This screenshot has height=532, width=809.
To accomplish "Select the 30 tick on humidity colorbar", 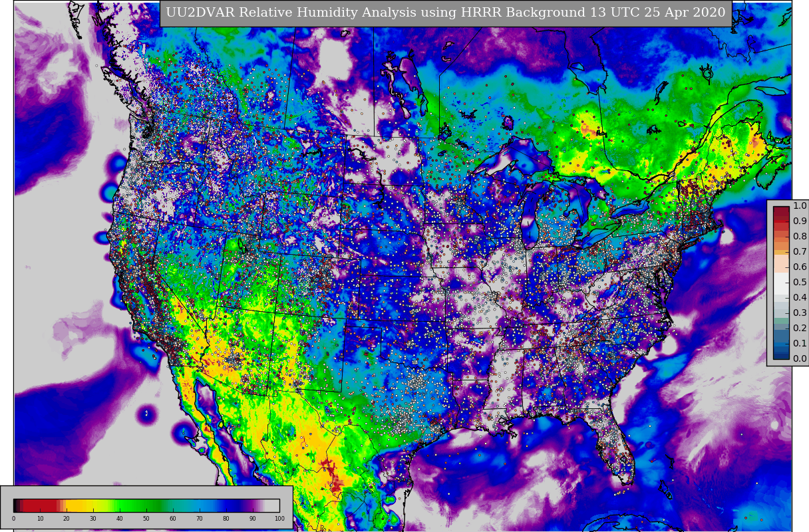I will pyautogui.click(x=93, y=519).
